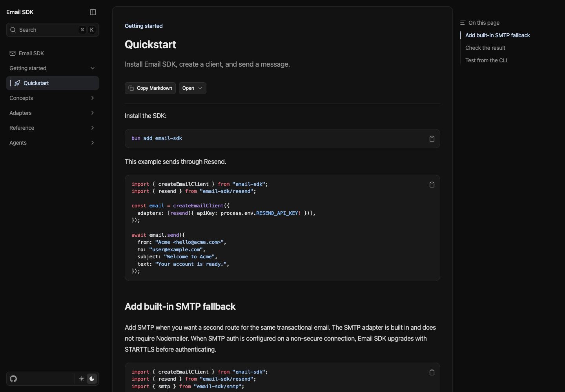Collapse the sidebar panel icon
The height and width of the screenshot is (392, 565).
[x=93, y=12]
